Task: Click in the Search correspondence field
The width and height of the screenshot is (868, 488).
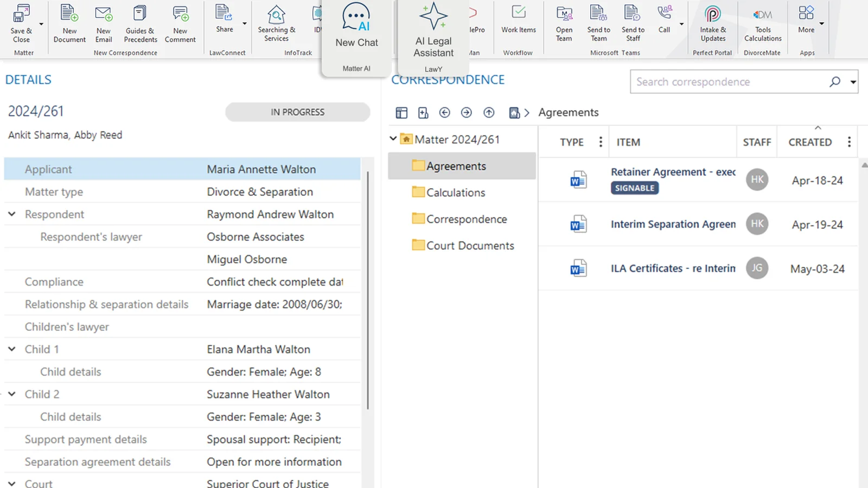Action: [730, 82]
